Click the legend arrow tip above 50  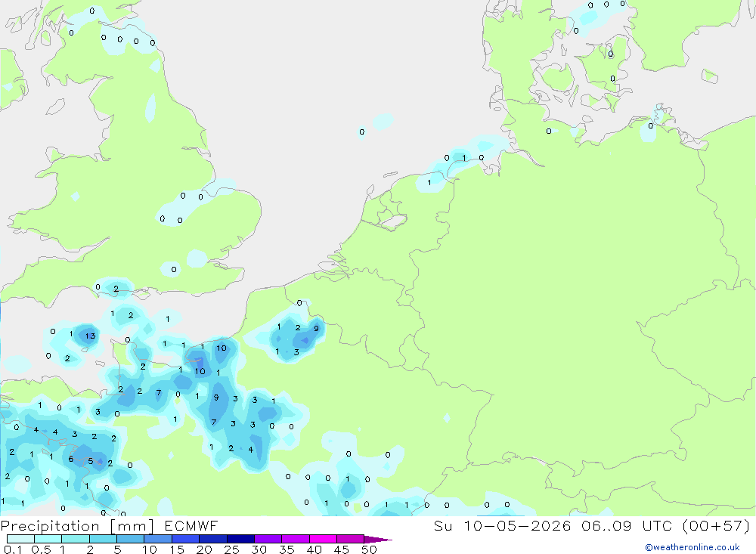(378, 540)
